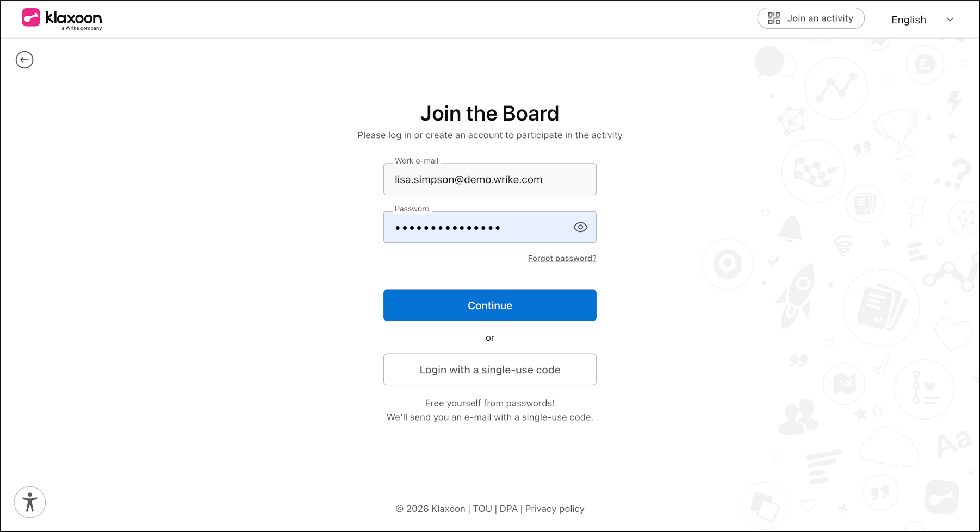Image resolution: width=980 pixels, height=532 pixels.
Task: Open the TOU footer link
Action: (482, 509)
